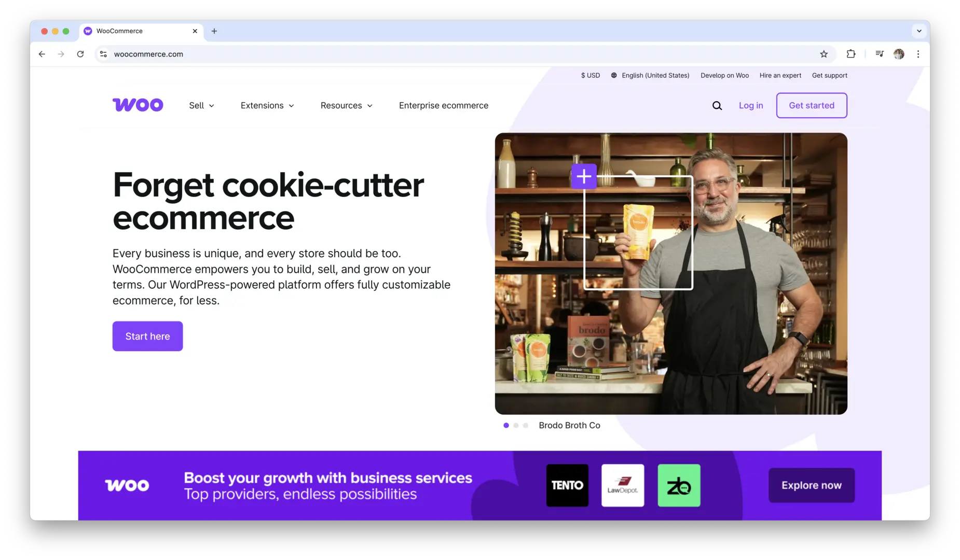The width and height of the screenshot is (960, 560).
Task: Select the third carousel dot
Action: (526, 425)
